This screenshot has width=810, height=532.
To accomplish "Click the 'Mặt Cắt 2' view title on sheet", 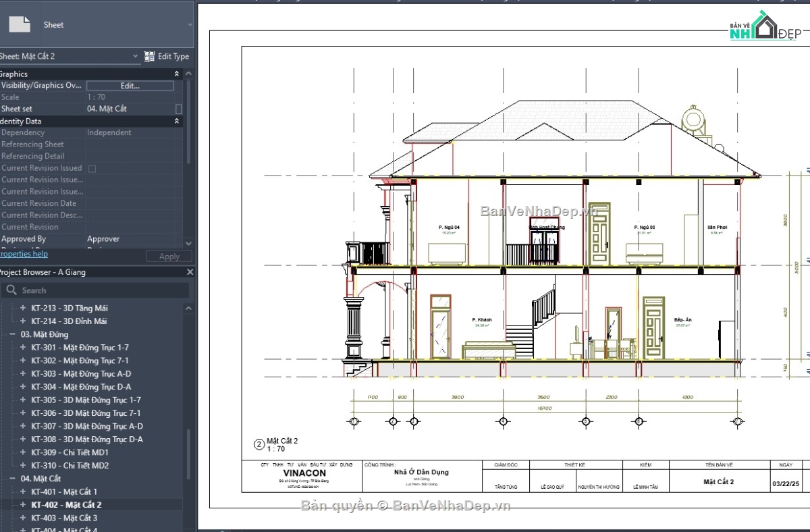I will (x=282, y=441).
